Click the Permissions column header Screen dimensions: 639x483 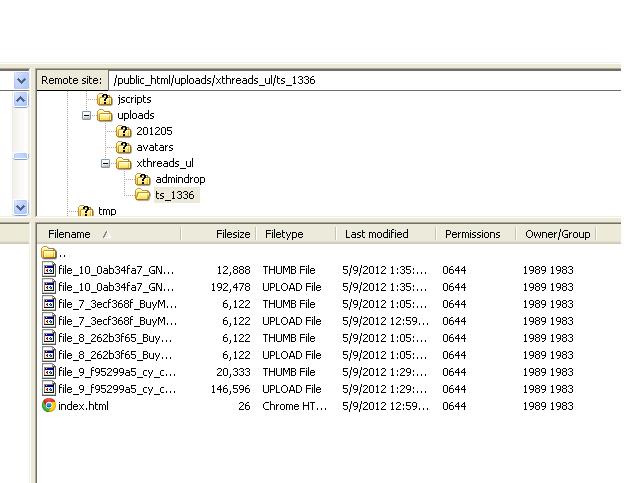pos(472,234)
